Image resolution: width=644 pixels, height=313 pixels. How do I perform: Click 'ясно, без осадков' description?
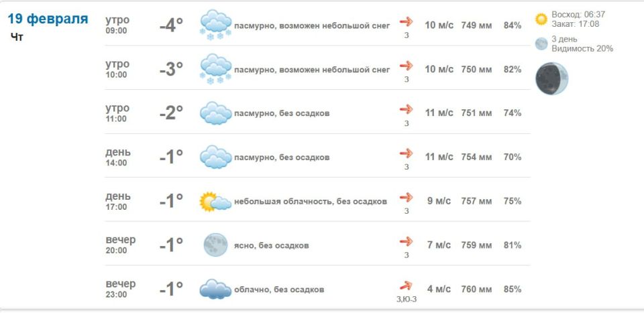272,245
